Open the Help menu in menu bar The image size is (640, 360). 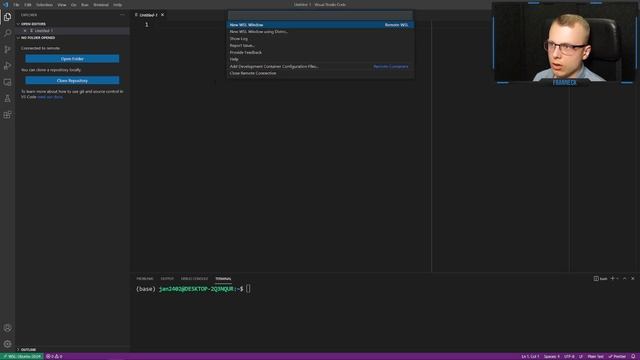[118, 5]
